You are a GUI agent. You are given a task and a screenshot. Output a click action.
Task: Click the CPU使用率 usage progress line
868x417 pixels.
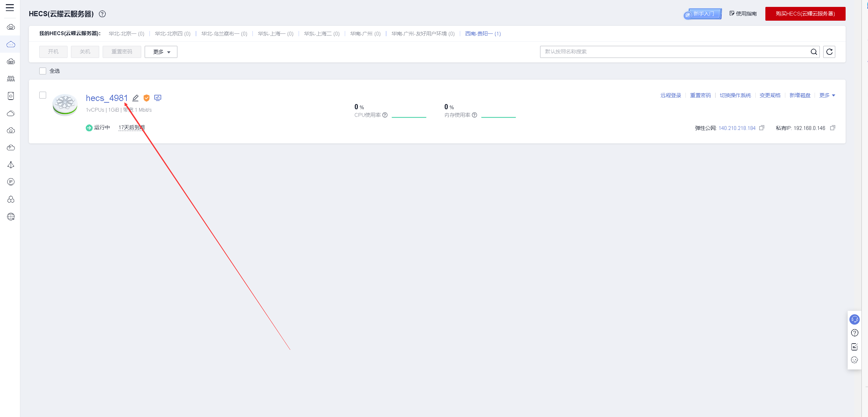(x=409, y=117)
